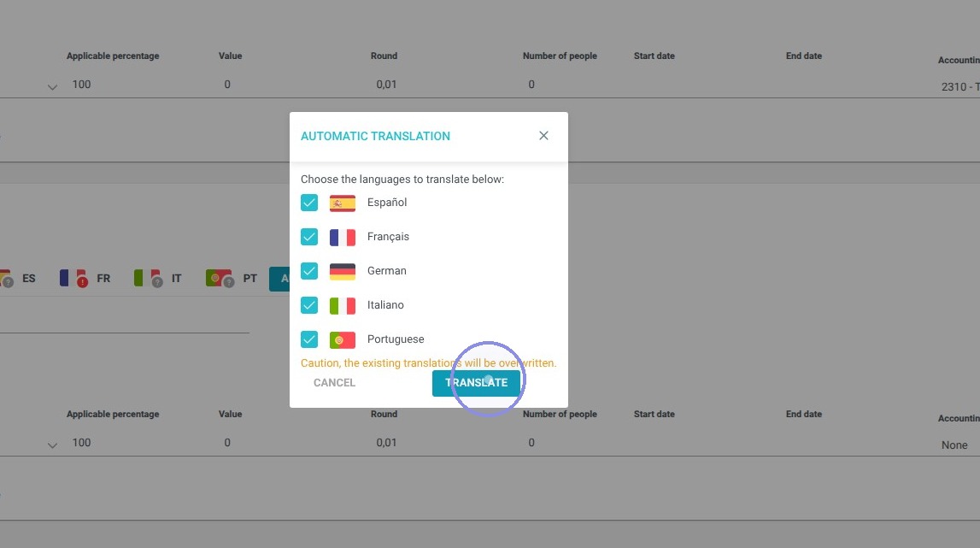This screenshot has width=980, height=548.
Task: Click 'Number of people' header above the 2310 row
Action: coord(560,56)
